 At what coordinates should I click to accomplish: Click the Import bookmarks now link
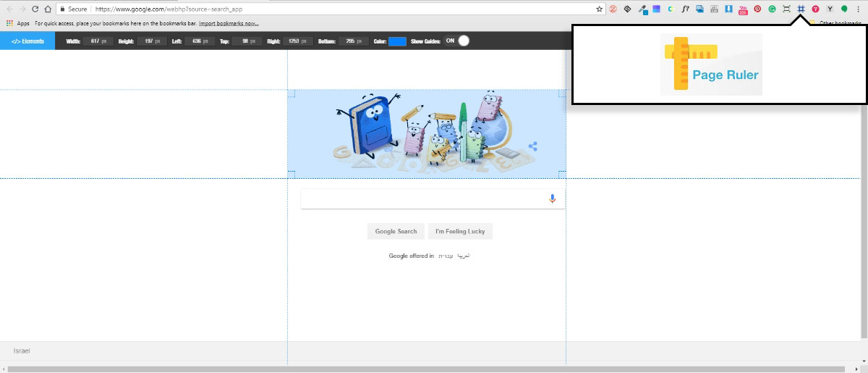[x=229, y=23]
